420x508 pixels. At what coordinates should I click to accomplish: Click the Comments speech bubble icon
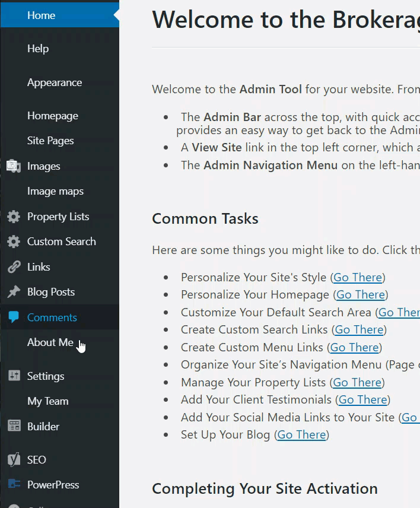coord(14,317)
